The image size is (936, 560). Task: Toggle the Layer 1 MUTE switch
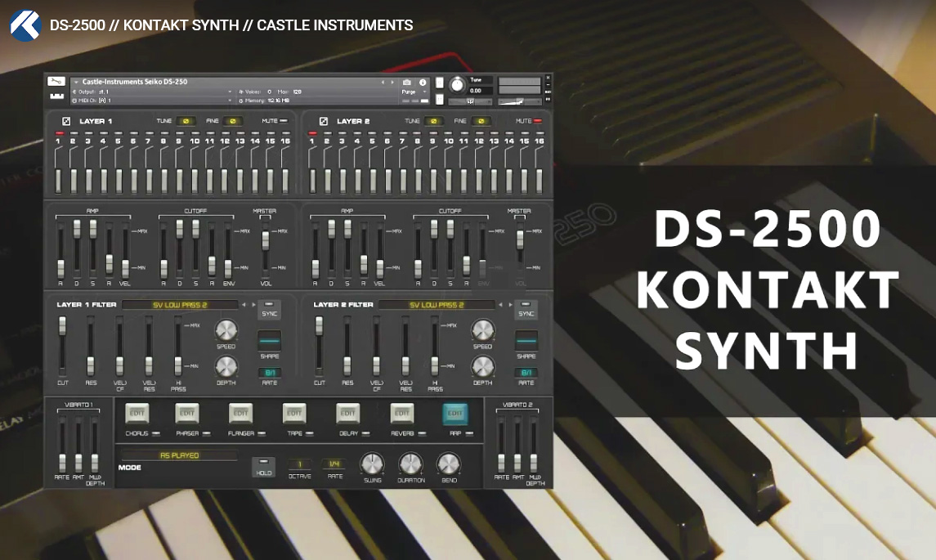pyautogui.click(x=284, y=121)
